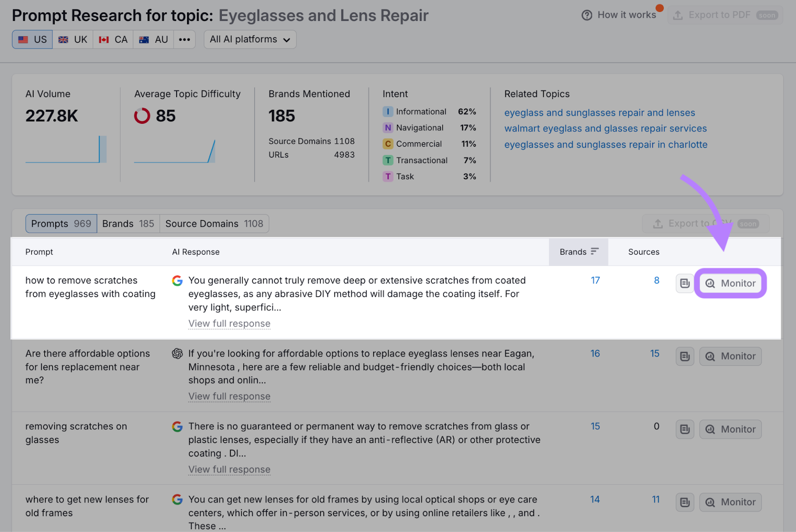Click the ChatGPT icon on affordable lens replacement row
This screenshot has width=796, height=532.
tap(178, 354)
